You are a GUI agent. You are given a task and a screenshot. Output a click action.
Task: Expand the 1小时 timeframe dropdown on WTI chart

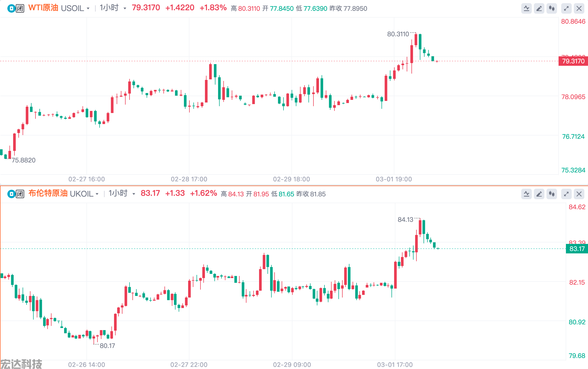tap(125, 8)
